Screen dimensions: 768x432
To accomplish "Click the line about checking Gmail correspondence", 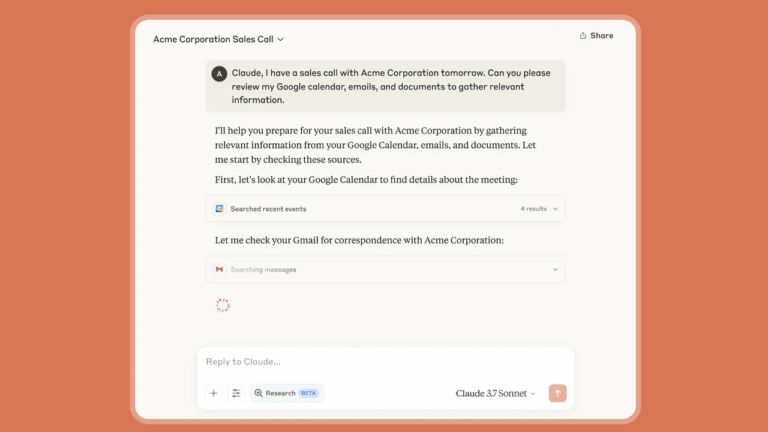I will coord(359,240).
